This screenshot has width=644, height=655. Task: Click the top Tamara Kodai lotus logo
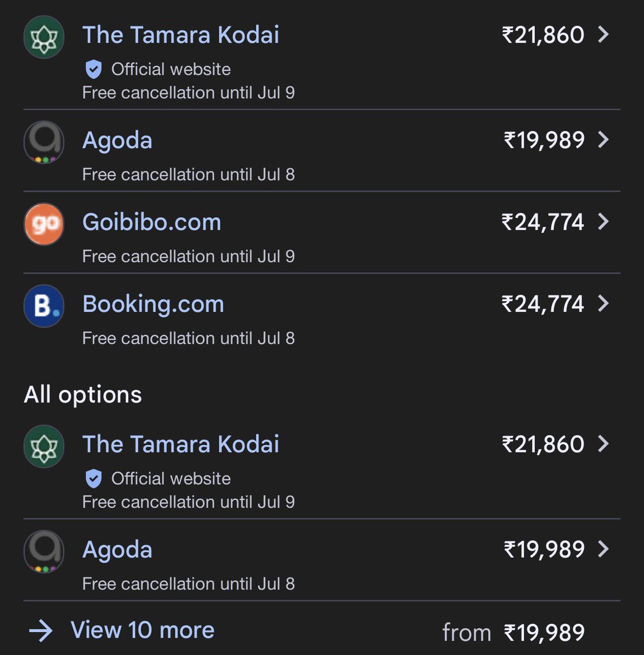44,37
